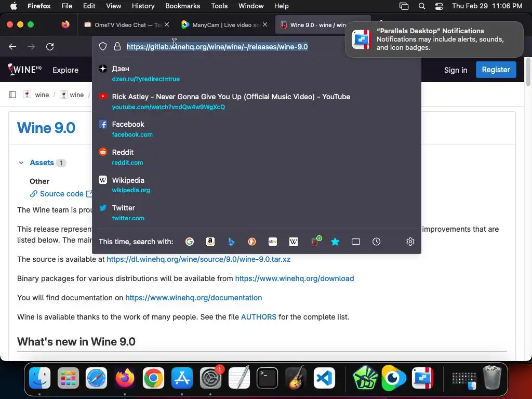The height and width of the screenshot is (399, 532).
Task: Open Visual Studio Code in the Dock
Action: [x=324, y=378]
